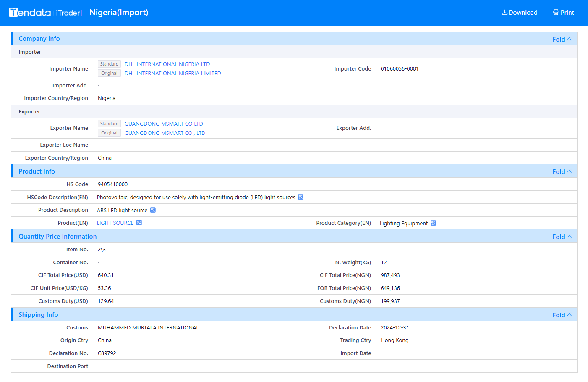Click the download arrow icon
Viewport: 588px width, 382px height.
(504, 12)
